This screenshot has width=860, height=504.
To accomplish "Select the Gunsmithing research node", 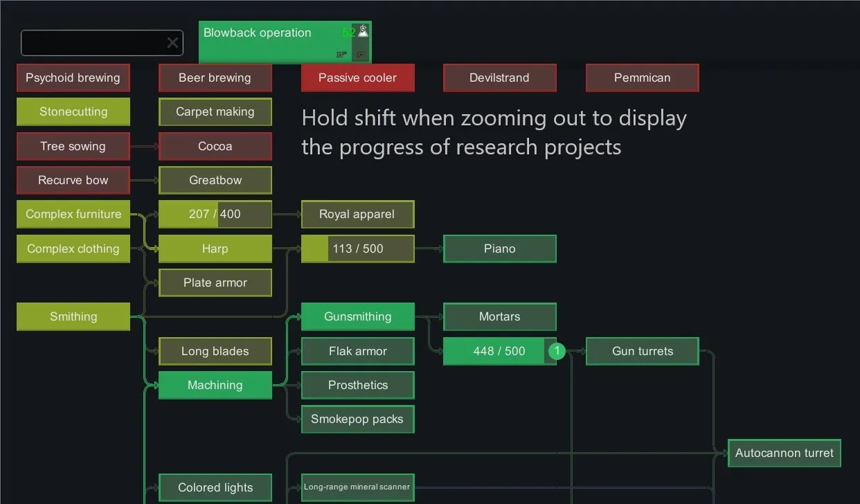I will 357,317.
